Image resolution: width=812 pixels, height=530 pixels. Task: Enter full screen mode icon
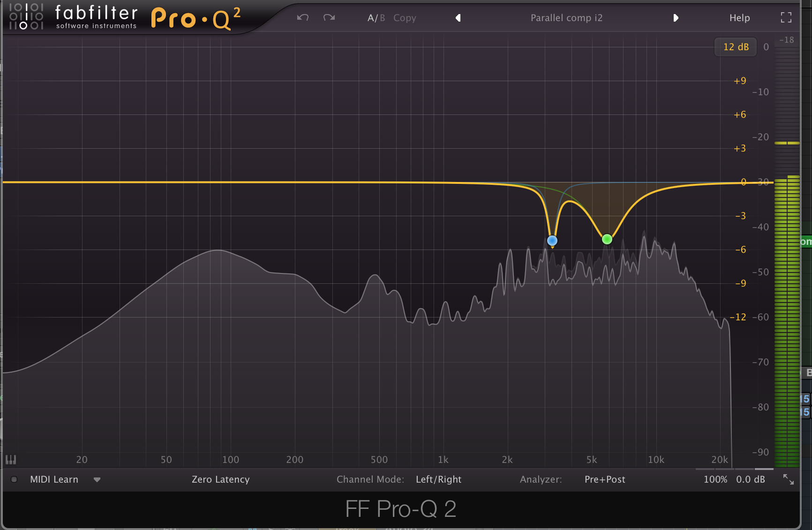click(x=786, y=18)
